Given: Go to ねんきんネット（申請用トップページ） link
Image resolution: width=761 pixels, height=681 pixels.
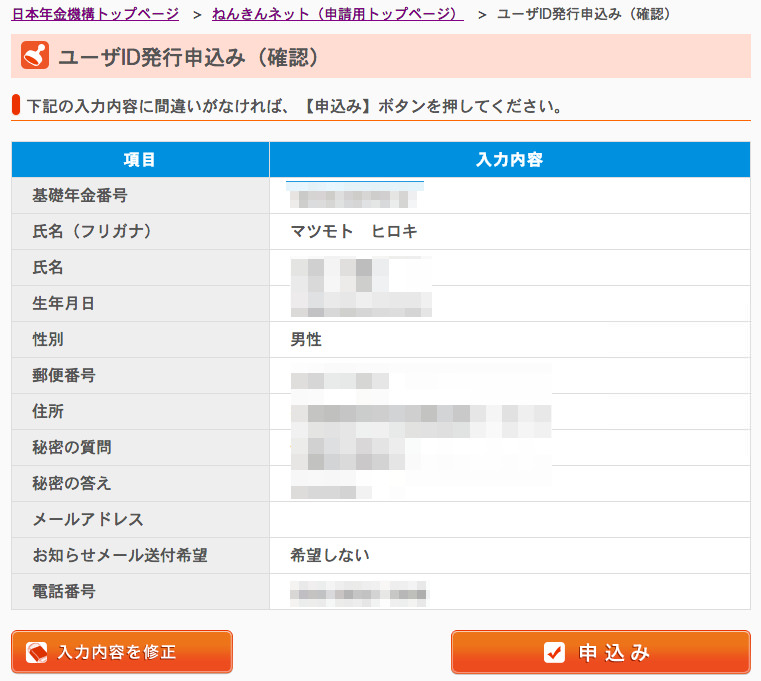Looking at the screenshot, I should (x=337, y=14).
